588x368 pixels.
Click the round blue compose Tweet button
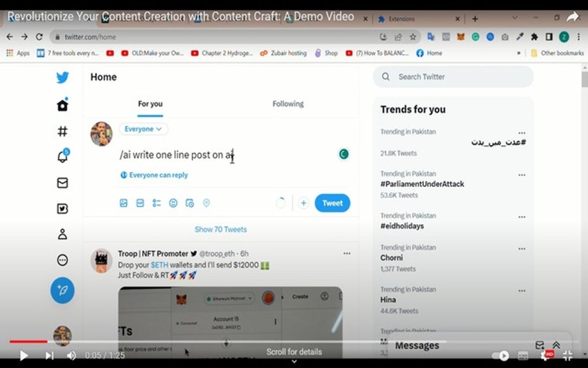pos(63,290)
